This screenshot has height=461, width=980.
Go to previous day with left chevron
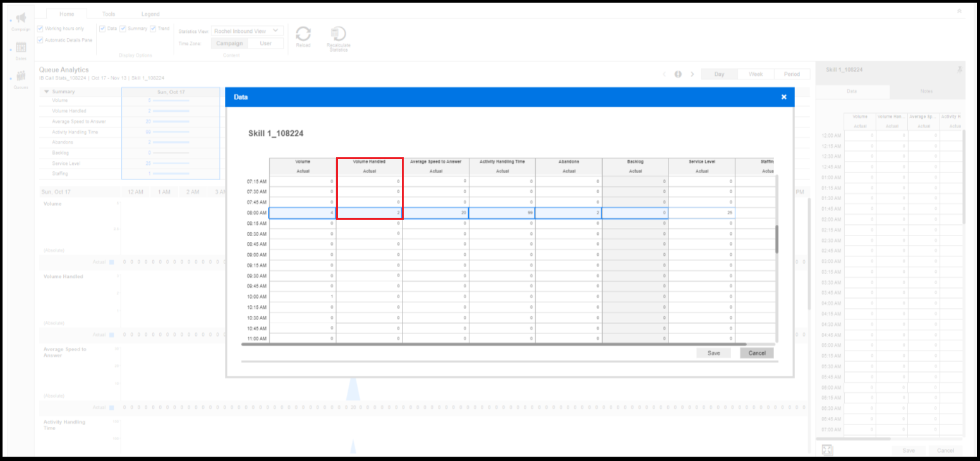[x=664, y=74]
